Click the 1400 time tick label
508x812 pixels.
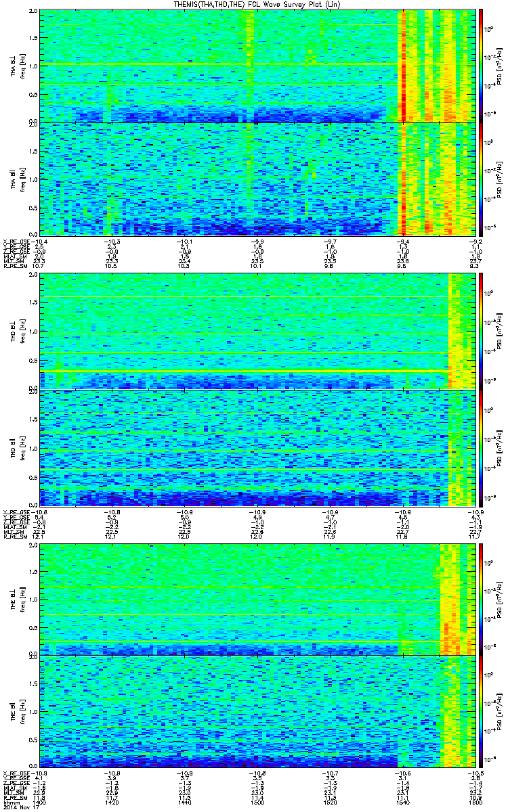coord(40,803)
